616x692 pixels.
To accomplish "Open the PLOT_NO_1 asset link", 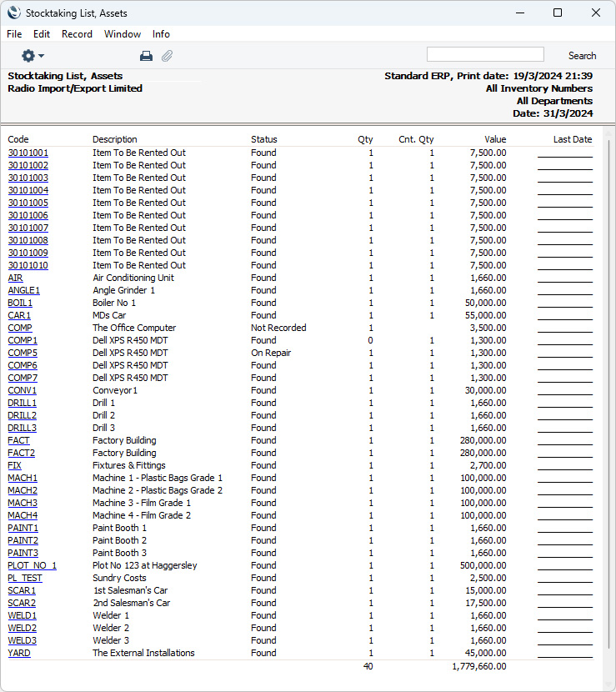I will tap(32, 566).
